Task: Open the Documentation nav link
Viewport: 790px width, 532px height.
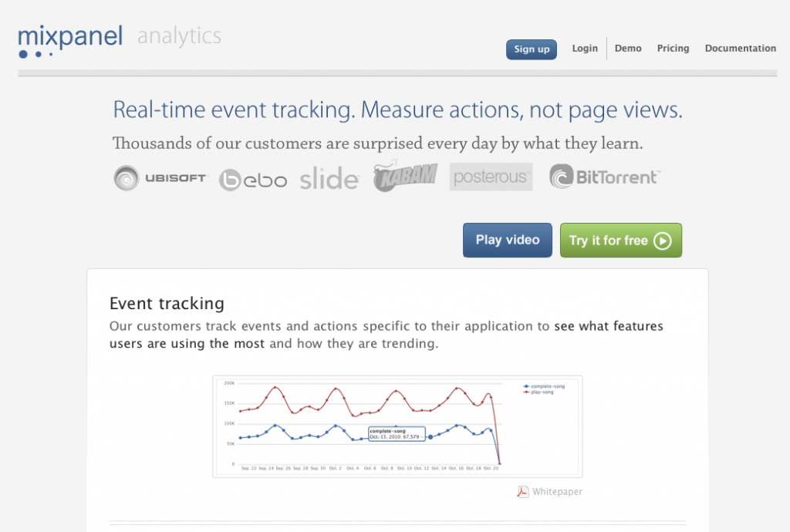Action: (740, 49)
